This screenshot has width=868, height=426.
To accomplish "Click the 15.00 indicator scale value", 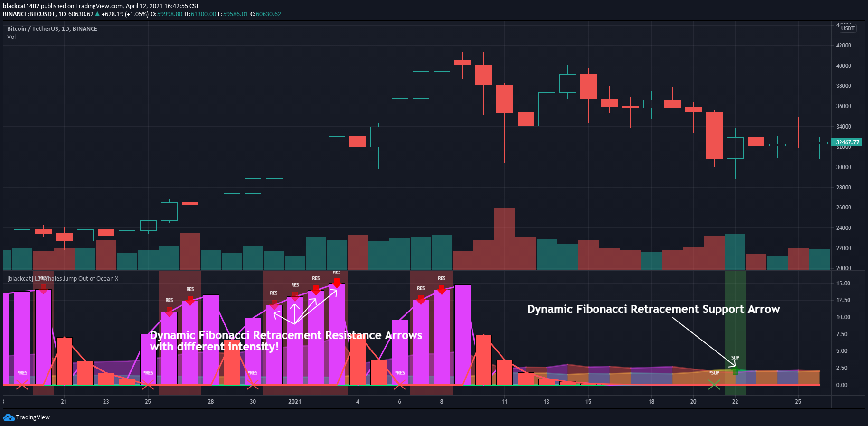I will [x=843, y=284].
